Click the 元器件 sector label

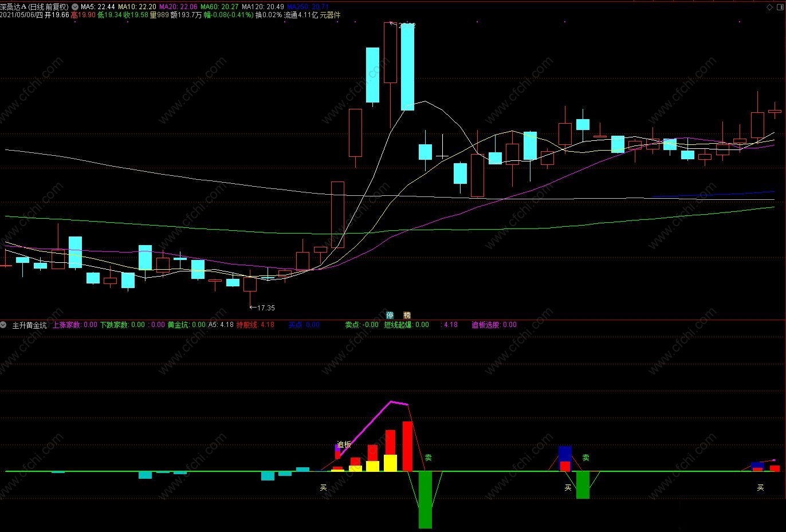click(330, 15)
